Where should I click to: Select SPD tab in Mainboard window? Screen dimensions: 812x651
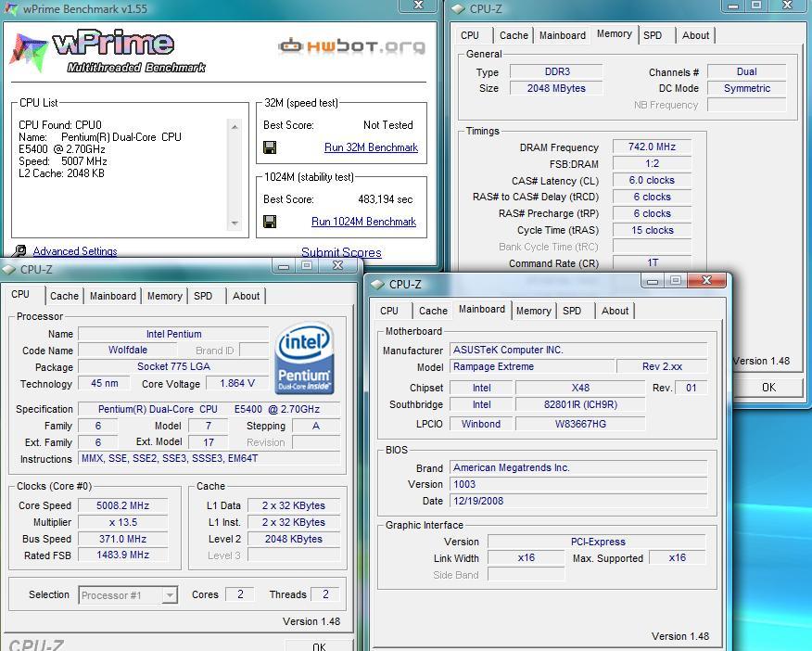point(572,311)
